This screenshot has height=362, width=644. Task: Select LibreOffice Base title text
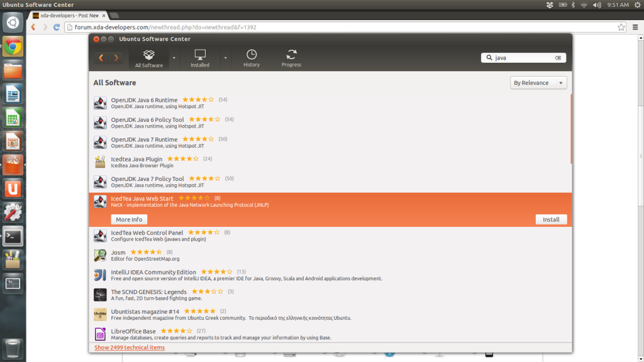tap(133, 331)
